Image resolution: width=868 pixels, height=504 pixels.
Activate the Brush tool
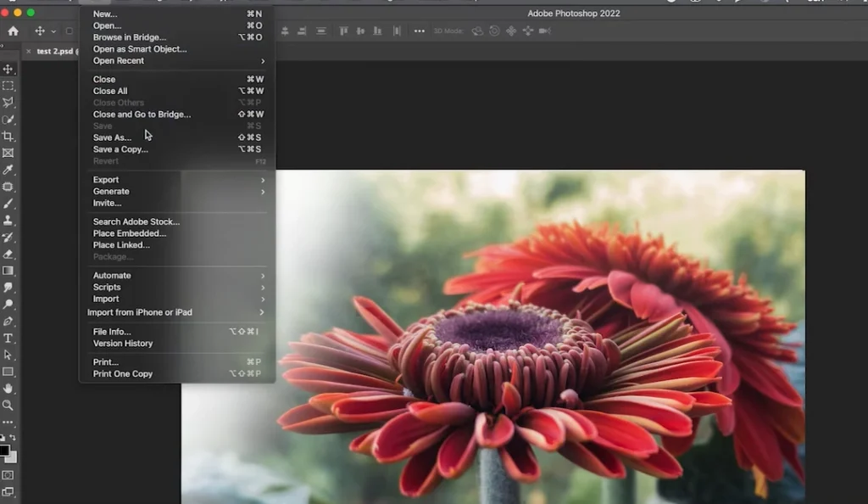8,204
